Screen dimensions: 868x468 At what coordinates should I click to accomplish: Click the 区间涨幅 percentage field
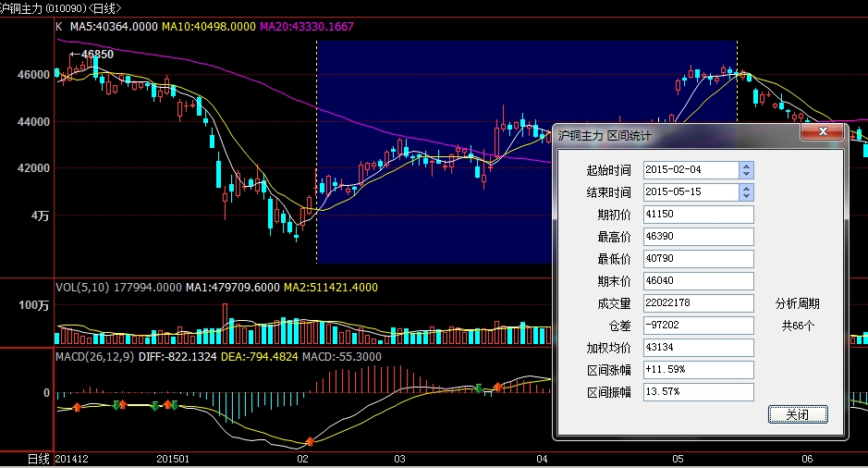pyautogui.click(x=698, y=370)
